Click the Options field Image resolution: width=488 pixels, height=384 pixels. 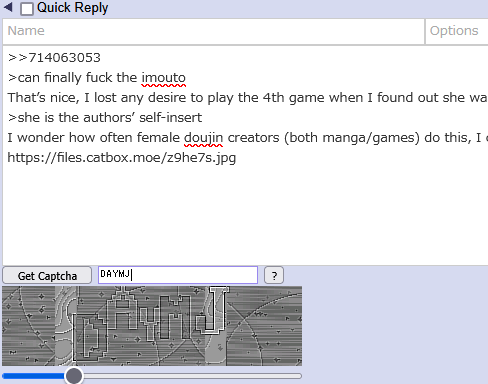(457, 31)
